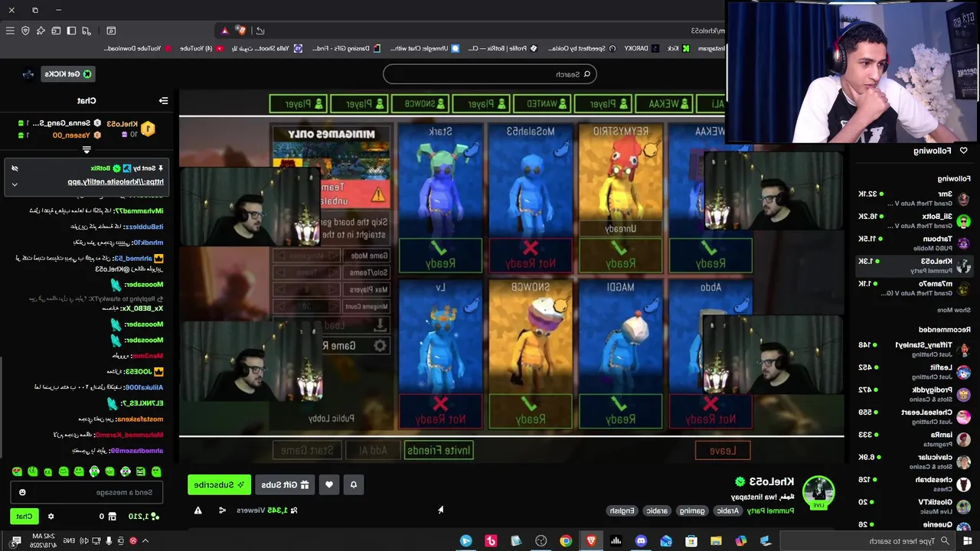The image size is (980, 551).
Task: Open the notification center icon
Action: [x=16, y=541]
